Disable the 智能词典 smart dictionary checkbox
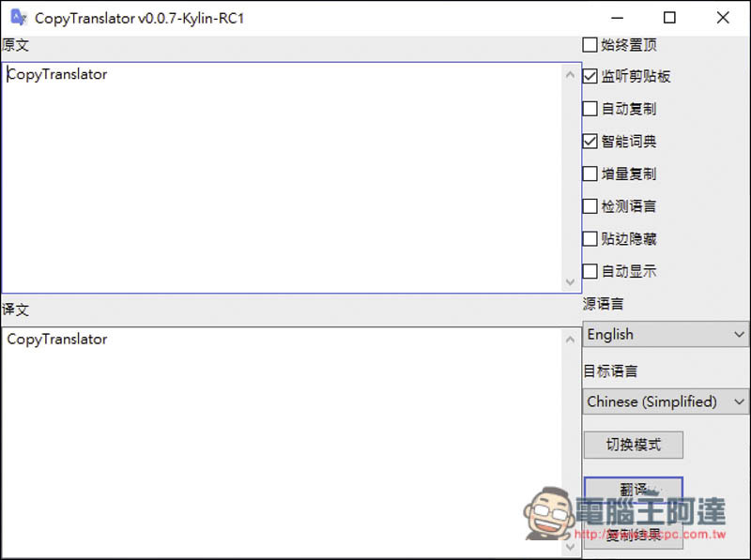The height and width of the screenshot is (560, 751). tap(590, 142)
